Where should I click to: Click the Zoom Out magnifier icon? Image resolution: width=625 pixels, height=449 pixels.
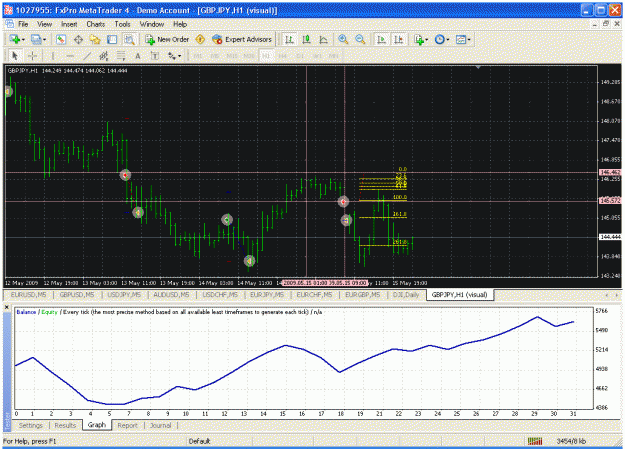click(360, 39)
